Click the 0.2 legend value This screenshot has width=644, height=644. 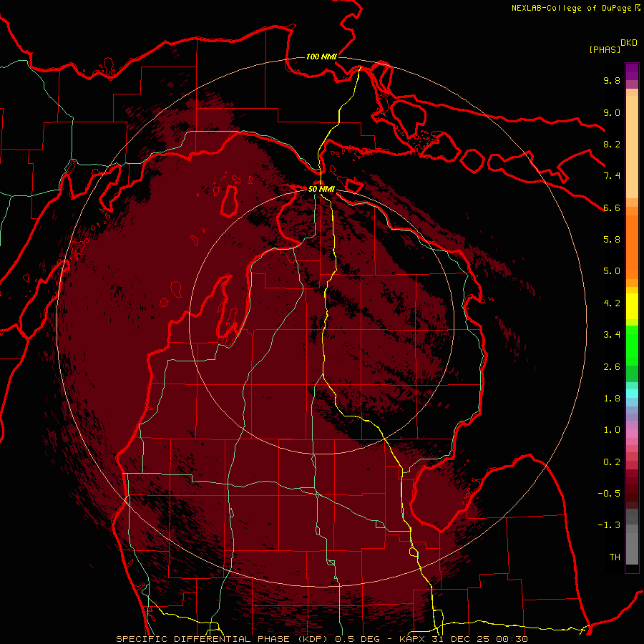coord(612,462)
